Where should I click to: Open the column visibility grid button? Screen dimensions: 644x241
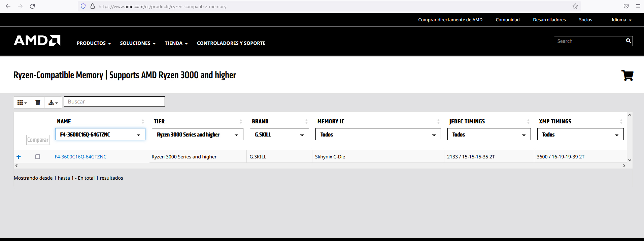tap(22, 102)
